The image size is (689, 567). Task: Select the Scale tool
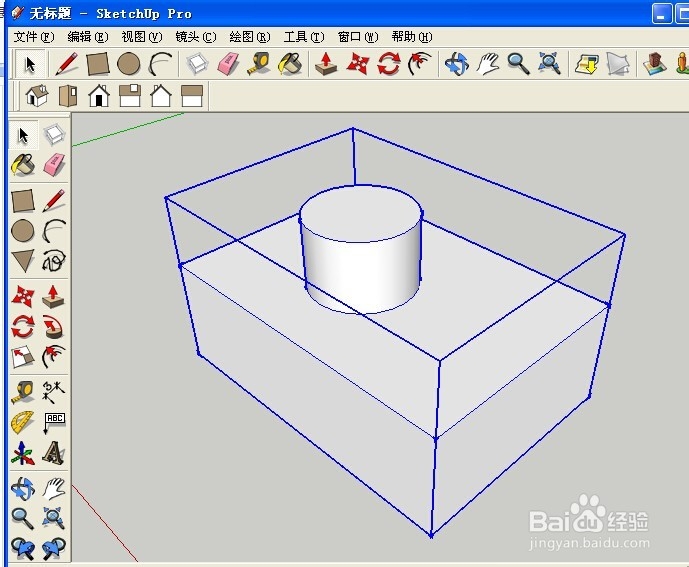pyautogui.click(x=23, y=357)
